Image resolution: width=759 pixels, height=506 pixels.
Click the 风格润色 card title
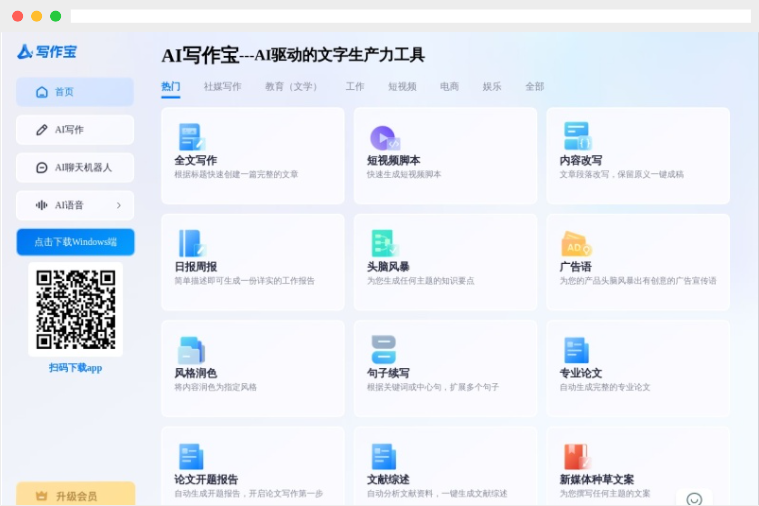[196, 373]
